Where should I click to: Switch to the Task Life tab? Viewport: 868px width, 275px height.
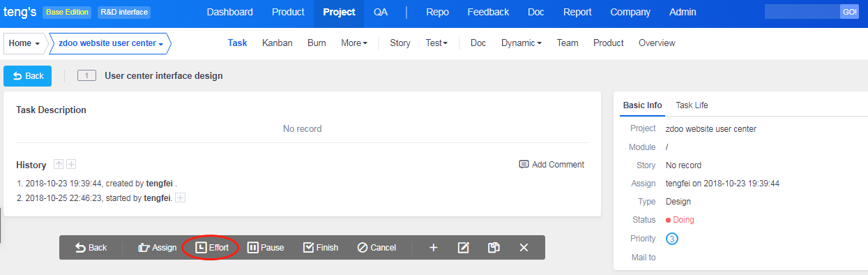click(x=692, y=105)
